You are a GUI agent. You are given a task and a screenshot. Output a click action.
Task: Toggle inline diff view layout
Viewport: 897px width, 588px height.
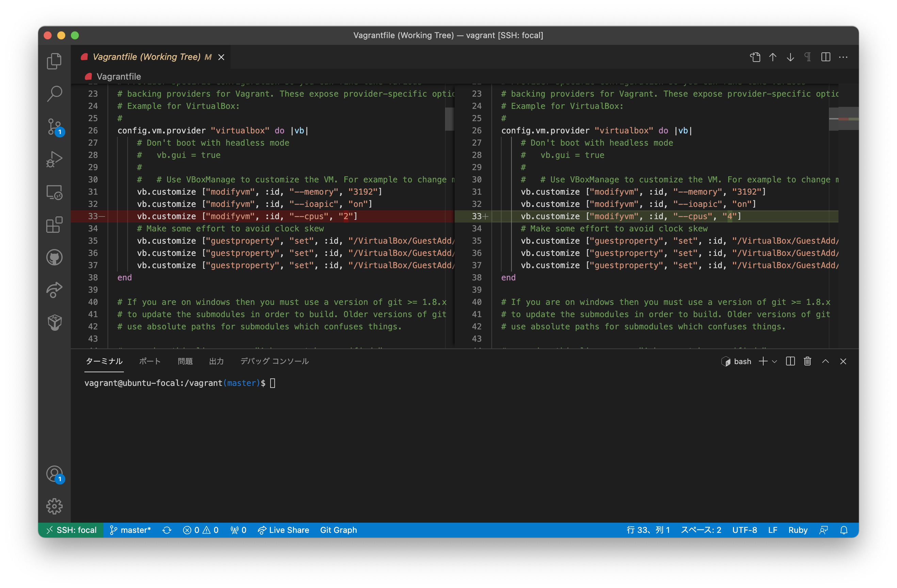(x=826, y=57)
